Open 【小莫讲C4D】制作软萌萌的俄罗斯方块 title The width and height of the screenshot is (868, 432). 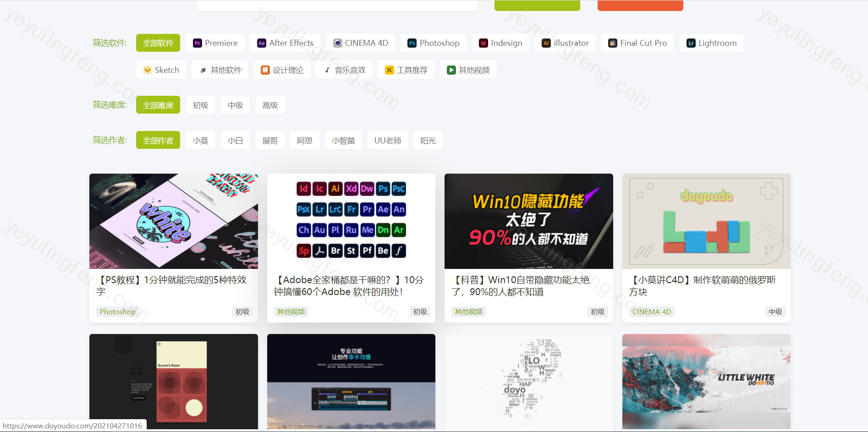pos(703,286)
